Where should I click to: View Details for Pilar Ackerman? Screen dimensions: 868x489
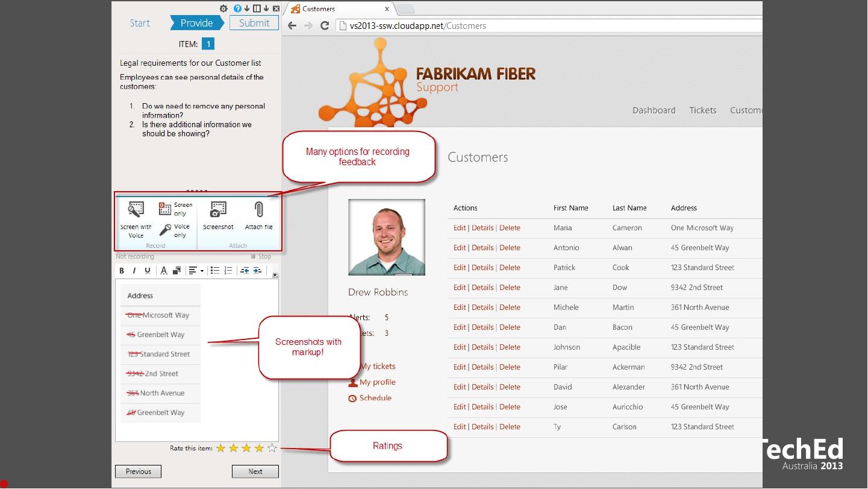(482, 367)
